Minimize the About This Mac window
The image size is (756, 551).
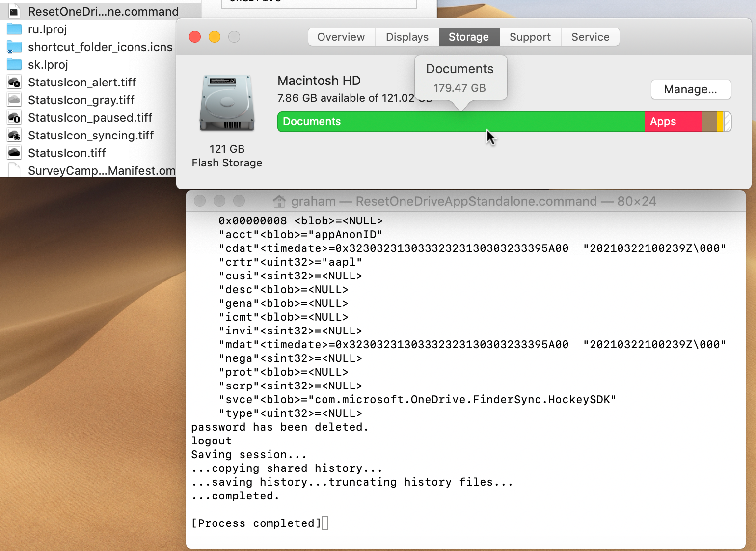click(215, 37)
